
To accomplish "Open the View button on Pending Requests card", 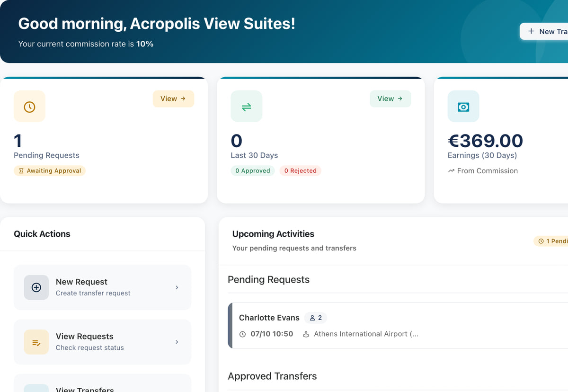I will pyautogui.click(x=173, y=98).
